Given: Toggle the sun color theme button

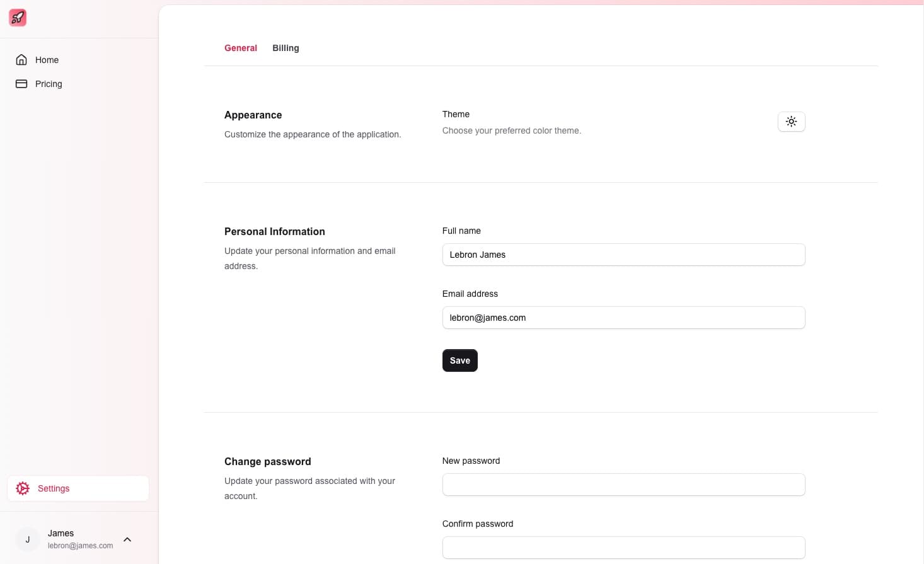Looking at the screenshot, I should click(x=791, y=122).
